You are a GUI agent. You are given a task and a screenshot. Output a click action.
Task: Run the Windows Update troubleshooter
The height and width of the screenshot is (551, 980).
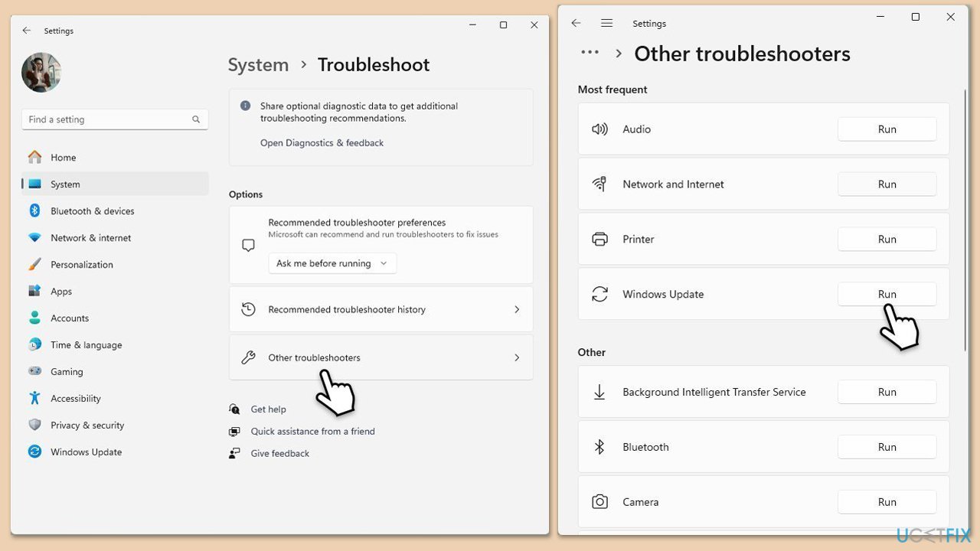[x=887, y=295]
